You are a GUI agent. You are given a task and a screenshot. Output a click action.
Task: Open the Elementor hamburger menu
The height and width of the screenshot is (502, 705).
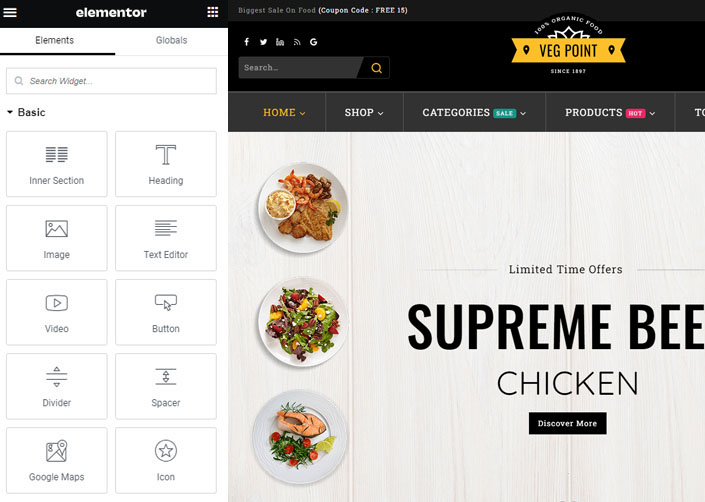click(x=10, y=13)
